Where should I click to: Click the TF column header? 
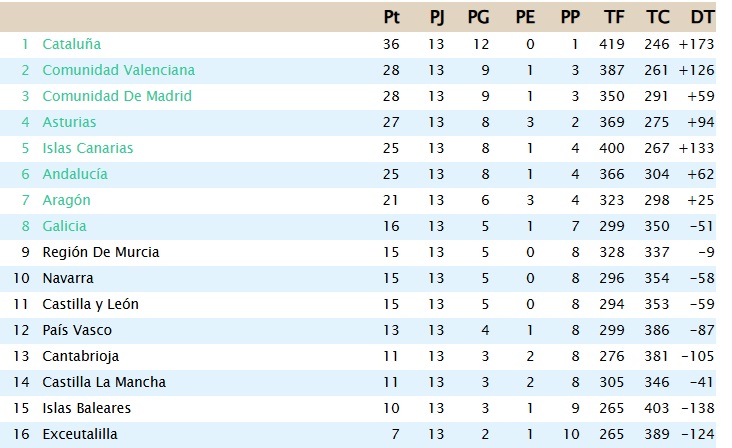tap(614, 17)
